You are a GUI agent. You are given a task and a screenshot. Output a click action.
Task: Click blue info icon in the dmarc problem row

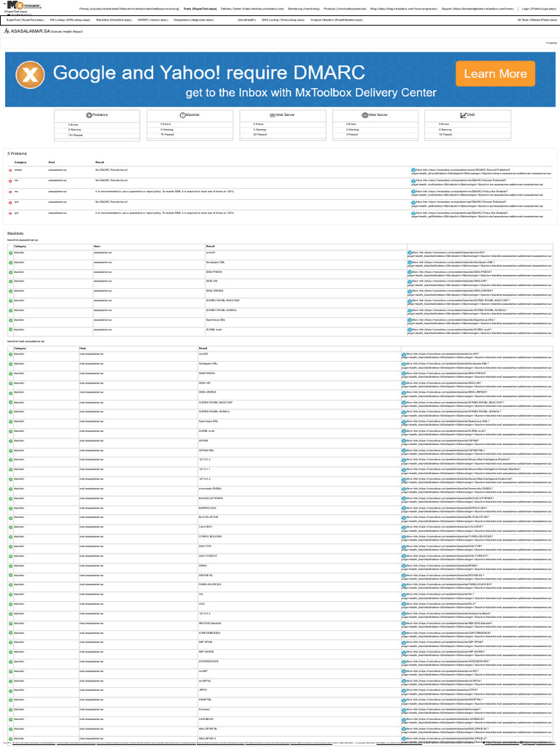click(x=413, y=170)
